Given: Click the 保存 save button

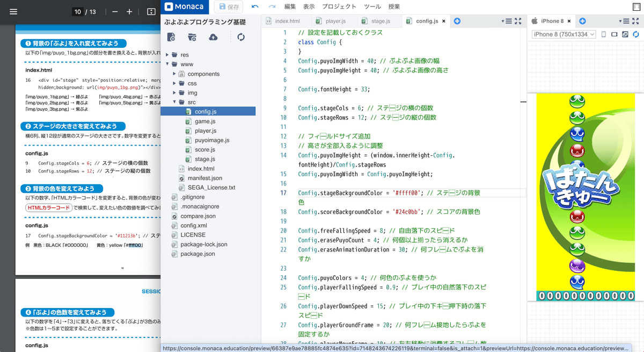Looking at the screenshot, I should tap(228, 6).
